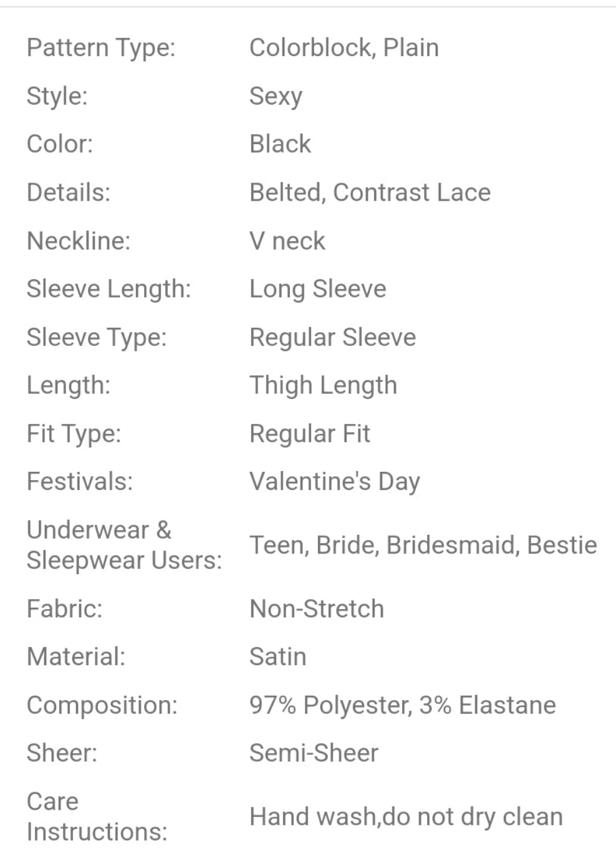The height and width of the screenshot is (854, 616).
Task: Click the Regular Fit value
Action: coord(310,434)
